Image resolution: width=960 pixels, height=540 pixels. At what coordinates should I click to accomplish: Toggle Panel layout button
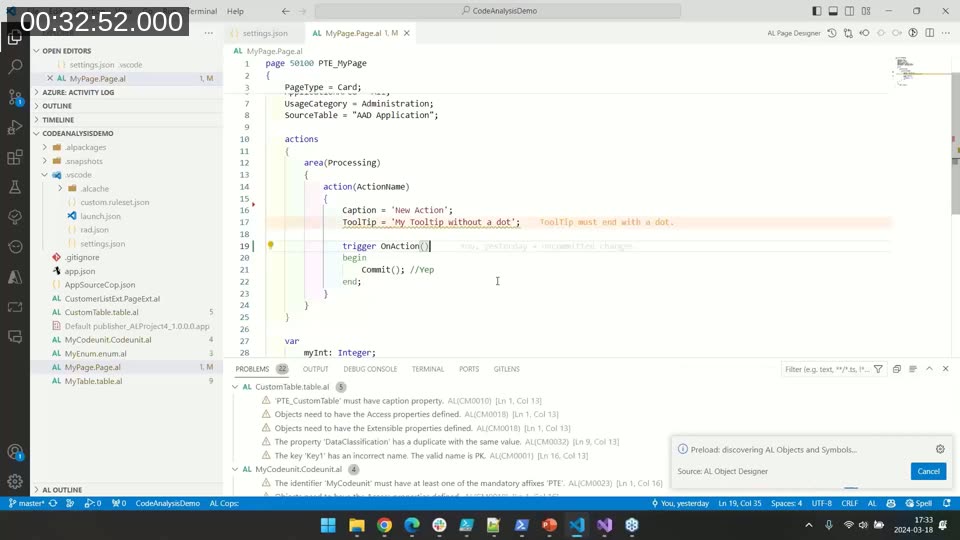pos(833,11)
